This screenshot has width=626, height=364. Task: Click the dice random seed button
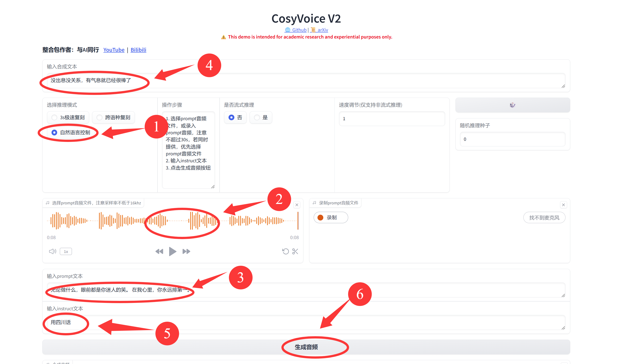[512, 105]
